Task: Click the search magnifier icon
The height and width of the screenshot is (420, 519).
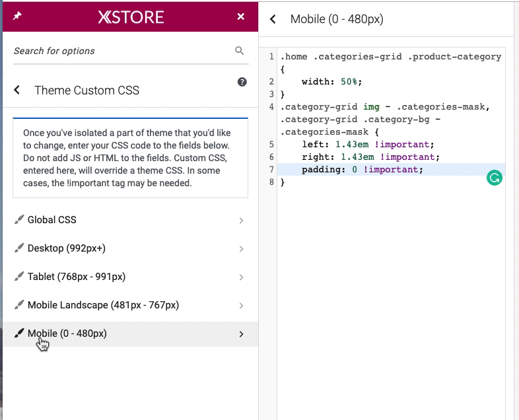Action: coord(240,51)
